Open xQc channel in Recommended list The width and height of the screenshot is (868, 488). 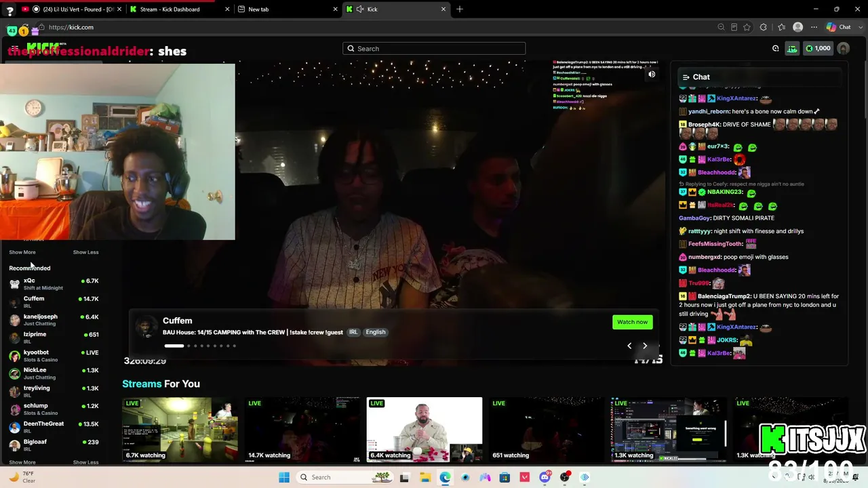(54, 284)
